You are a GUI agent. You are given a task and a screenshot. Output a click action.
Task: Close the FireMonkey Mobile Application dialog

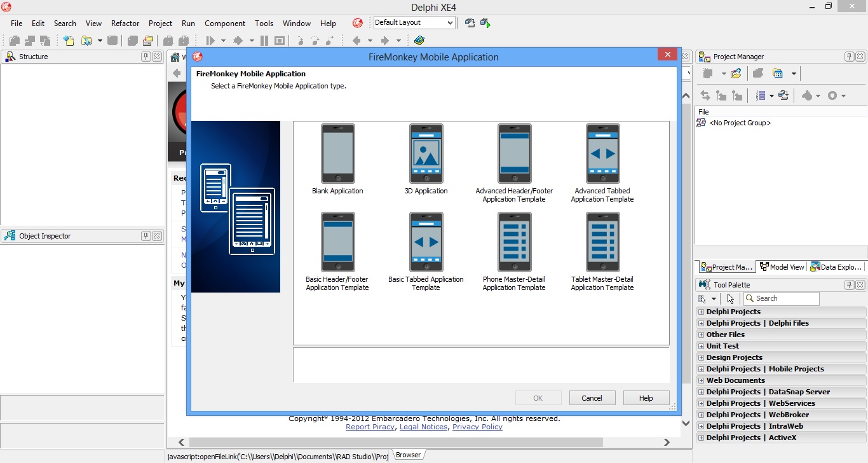tap(667, 55)
